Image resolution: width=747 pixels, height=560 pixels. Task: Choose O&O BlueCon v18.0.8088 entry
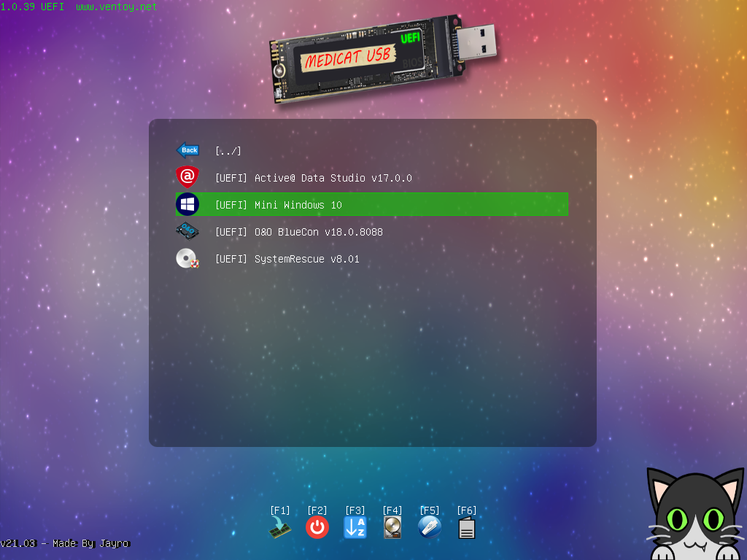[x=298, y=232]
